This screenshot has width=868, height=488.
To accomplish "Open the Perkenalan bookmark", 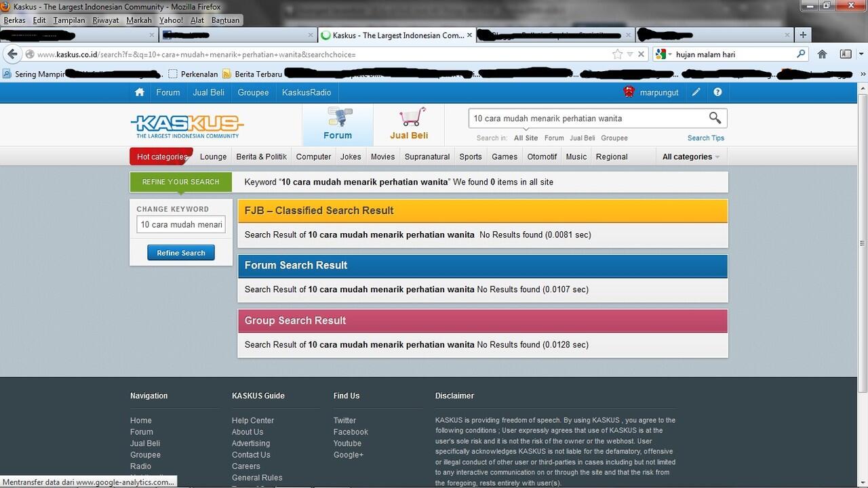I will point(193,74).
